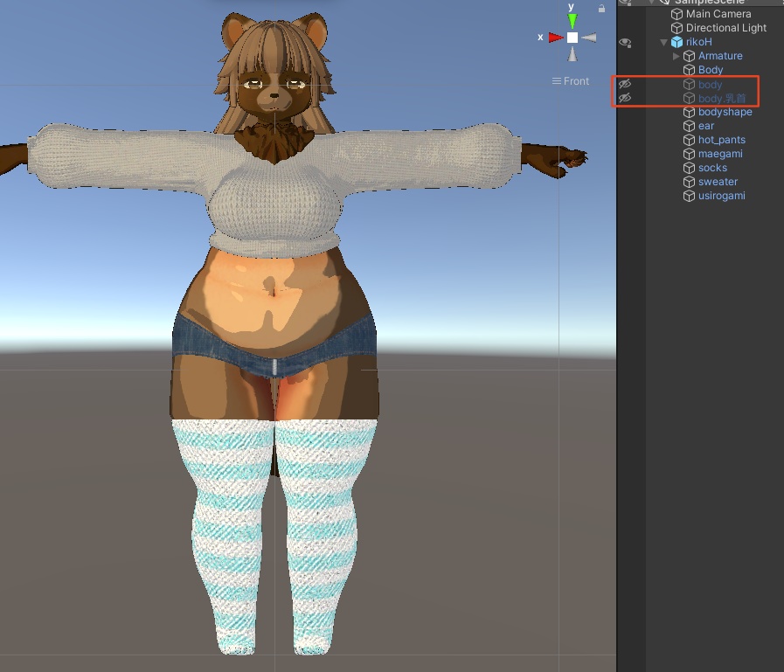Screen dimensions: 784x672
Task: Select bodyshape object in hierarchy
Action: point(725,112)
